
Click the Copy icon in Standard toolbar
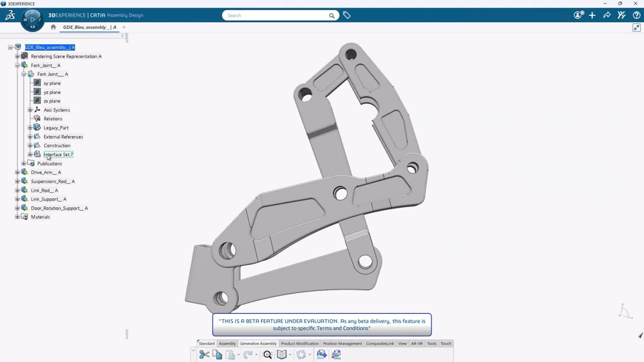(x=217, y=354)
